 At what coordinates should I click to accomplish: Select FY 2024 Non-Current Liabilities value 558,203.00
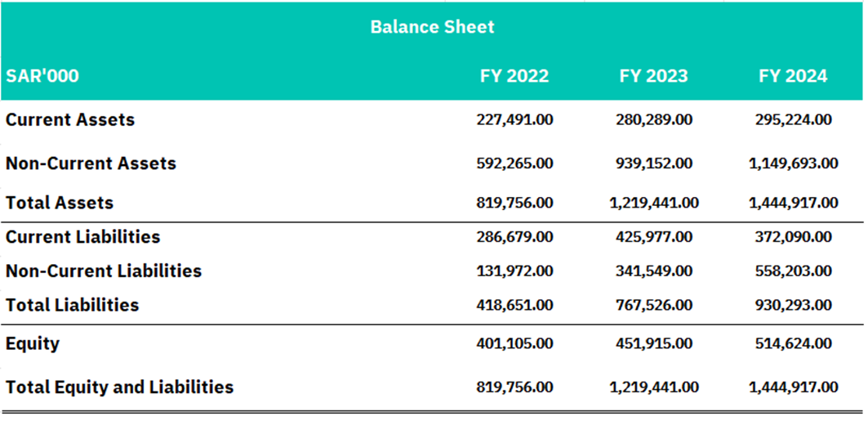click(x=793, y=271)
